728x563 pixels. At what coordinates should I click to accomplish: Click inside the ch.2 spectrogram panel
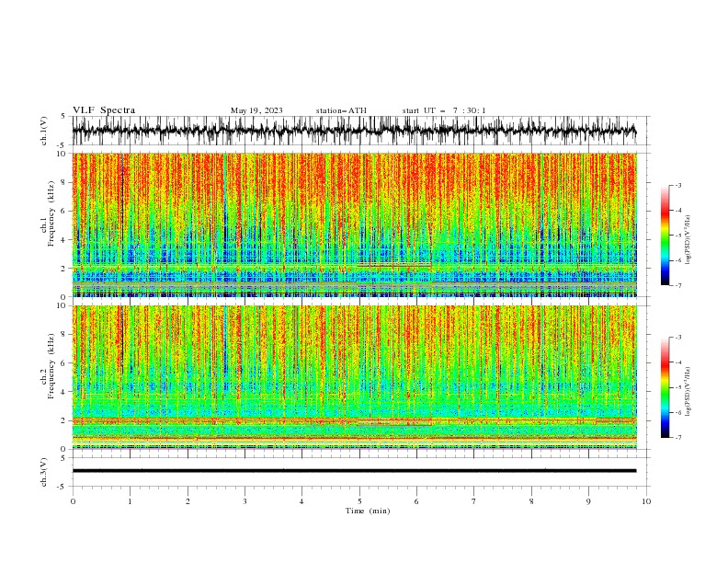(x=354, y=377)
